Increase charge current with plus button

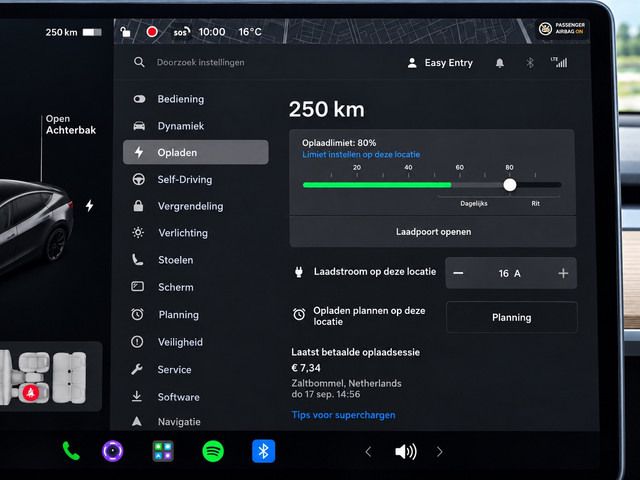(x=563, y=273)
